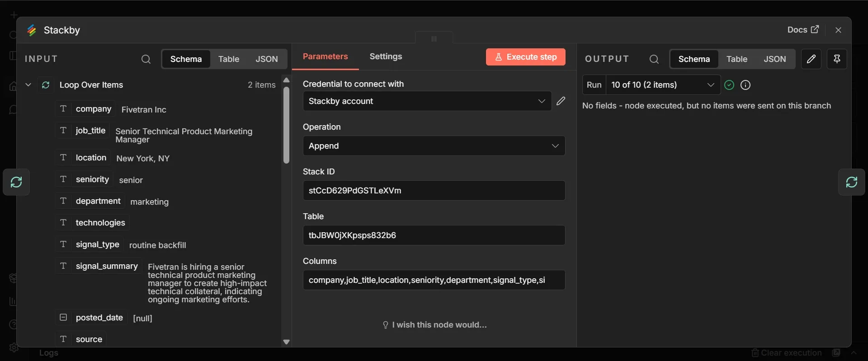Search the input data
Image resolution: width=868 pixels, height=361 pixels.
coord(146,59)
